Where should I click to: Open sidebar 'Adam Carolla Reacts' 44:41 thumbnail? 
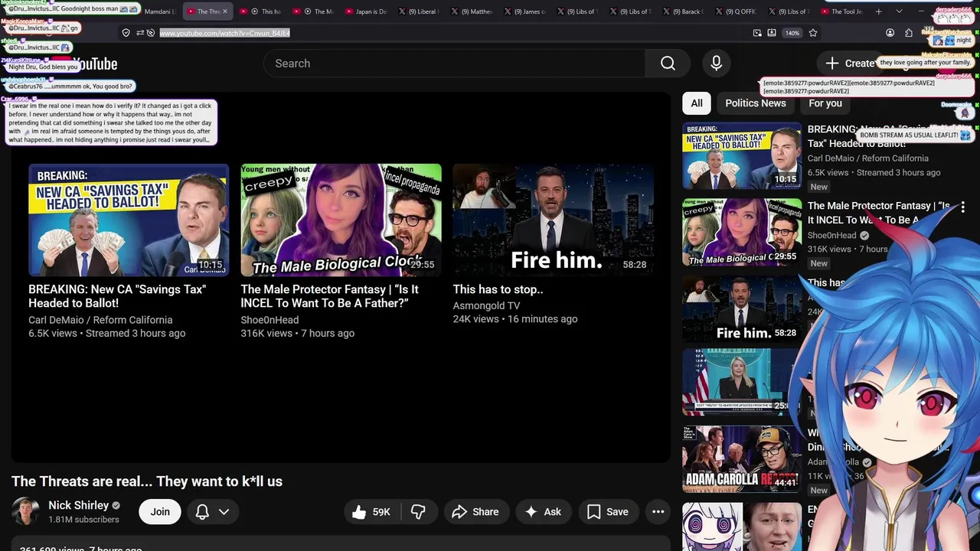[742, 459]
